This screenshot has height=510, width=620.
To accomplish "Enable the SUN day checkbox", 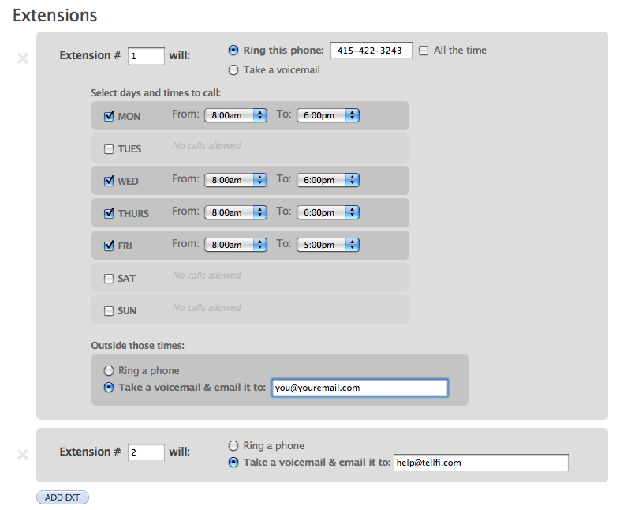I will click(x=109, y=311).
